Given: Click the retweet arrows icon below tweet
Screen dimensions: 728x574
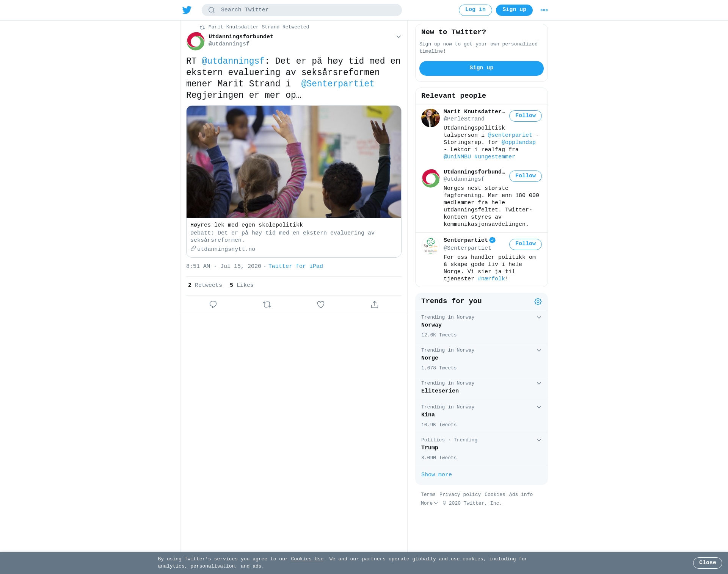Looking at the screenshot, I should click(x=267, y=304).
